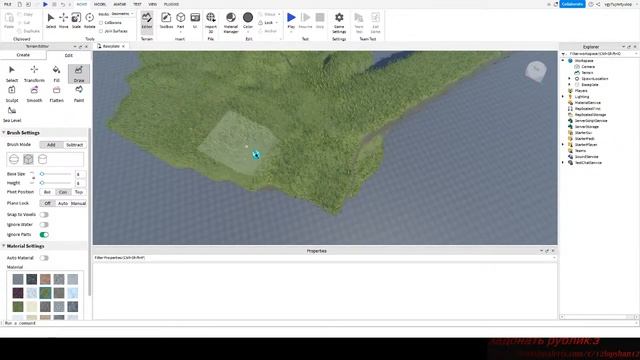Set Pivot Position to Top

coord(79,192)
